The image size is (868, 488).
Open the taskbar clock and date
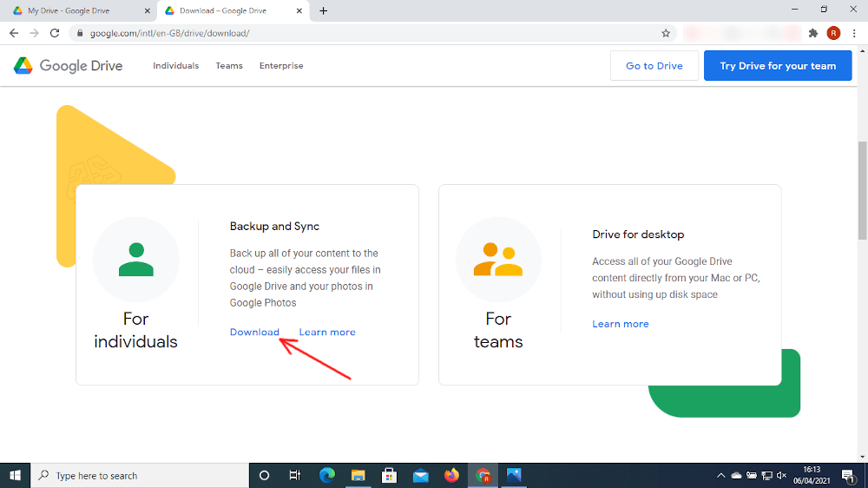tap(812, 475)
